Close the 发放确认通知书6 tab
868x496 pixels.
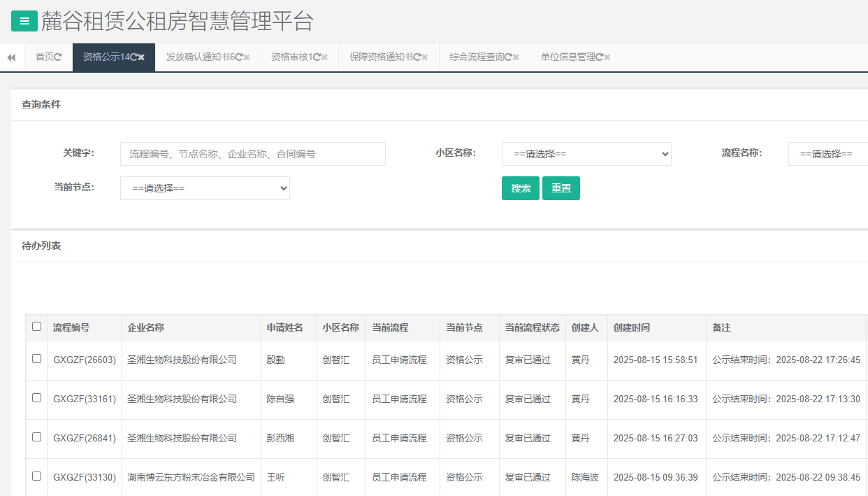[247, 57]
